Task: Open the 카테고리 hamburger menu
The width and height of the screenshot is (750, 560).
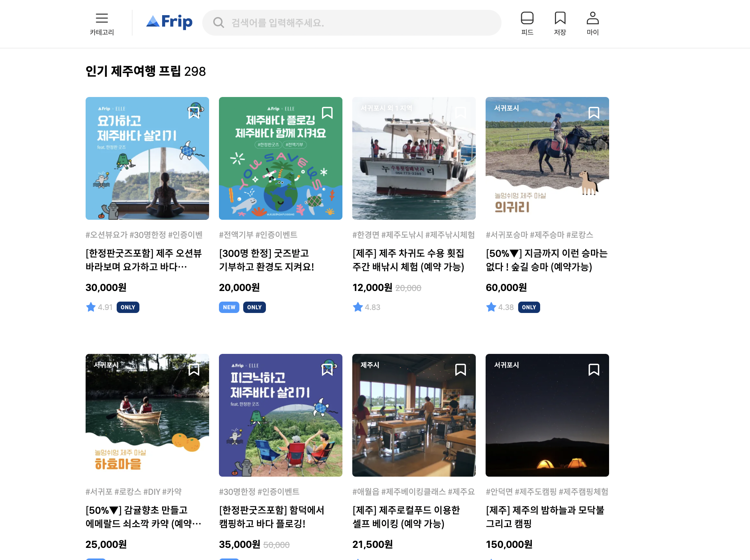Action: click(102, 23)
